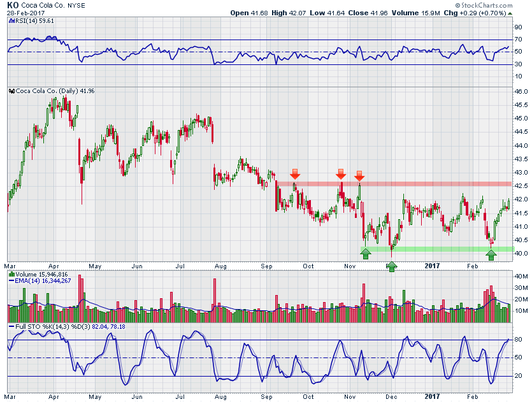Image resolution: width=532 pixels, height=404 pixels.
Task: Click the 'Coca Cola Co. NYSE' company title
Action: 54,6
